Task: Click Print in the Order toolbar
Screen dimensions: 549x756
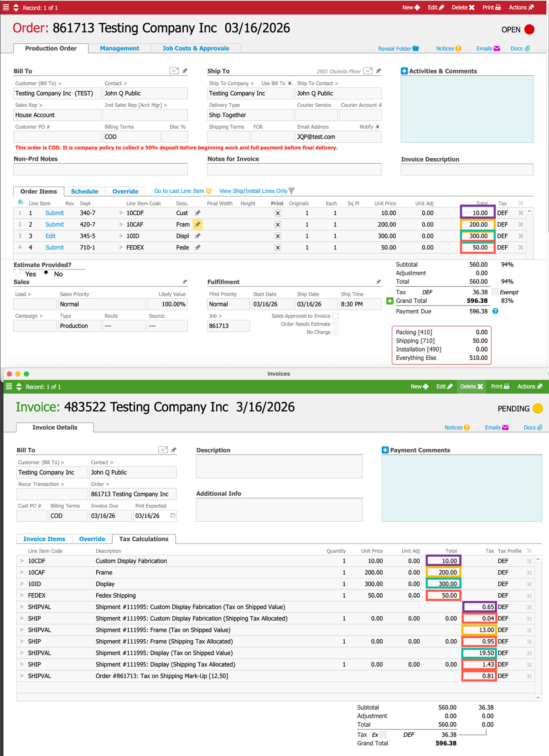Action: pyautogui.click(x=492, y=7)
